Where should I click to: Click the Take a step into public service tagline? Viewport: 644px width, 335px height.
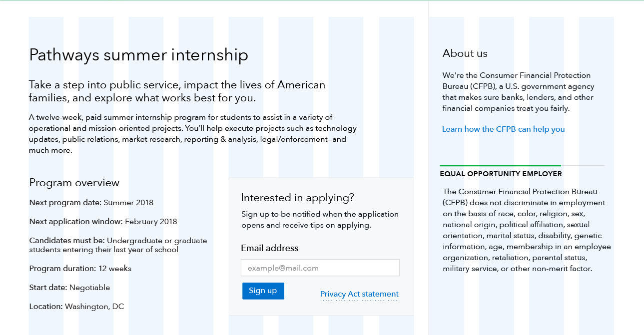177,91
